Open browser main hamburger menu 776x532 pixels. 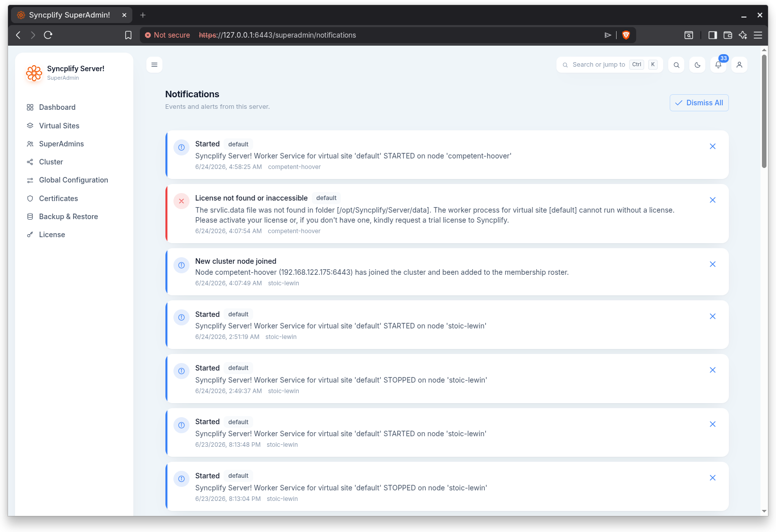(758, 35)
